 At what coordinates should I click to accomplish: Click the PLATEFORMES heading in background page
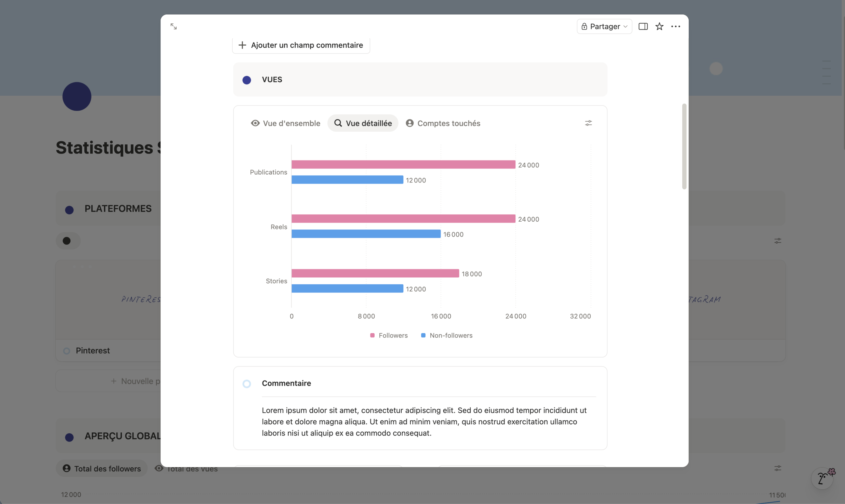pos(118,209)
